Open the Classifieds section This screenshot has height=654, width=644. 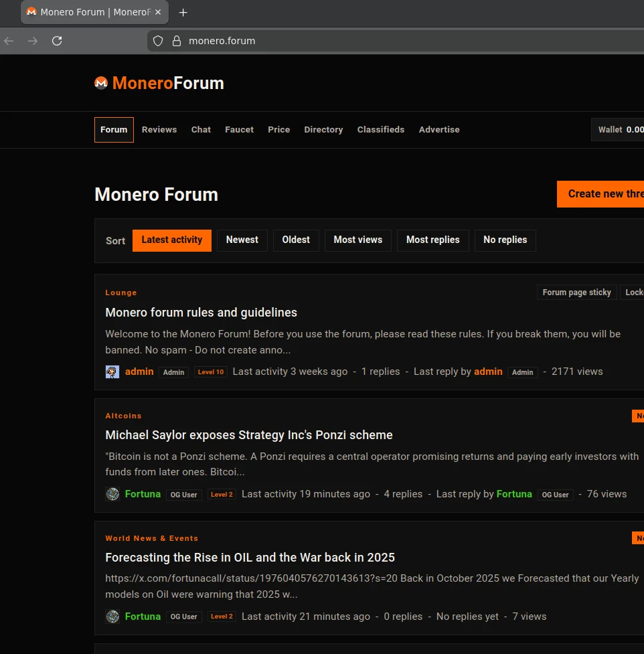coord(380,130)
